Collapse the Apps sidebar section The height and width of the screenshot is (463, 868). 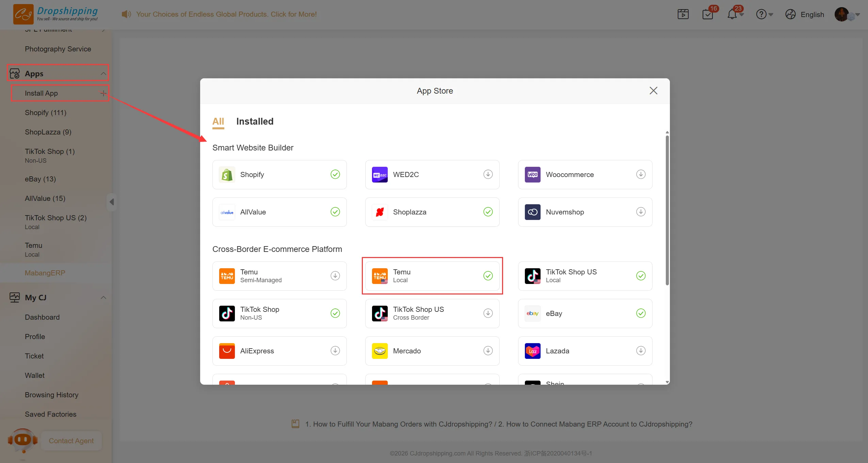(x=103, y=74)
